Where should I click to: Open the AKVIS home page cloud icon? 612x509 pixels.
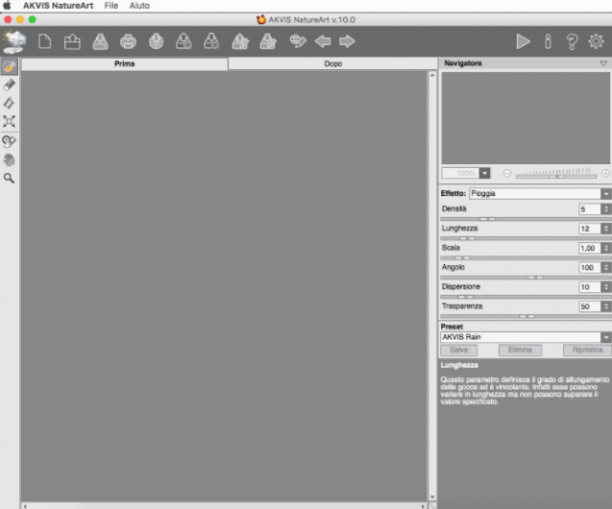pyautogui.click(x=14, y=42)
